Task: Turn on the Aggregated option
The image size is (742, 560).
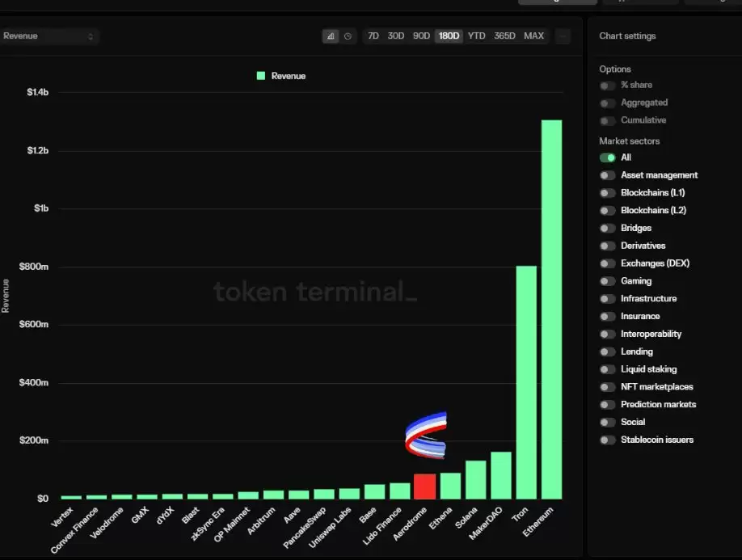Action: pos(607,103)
